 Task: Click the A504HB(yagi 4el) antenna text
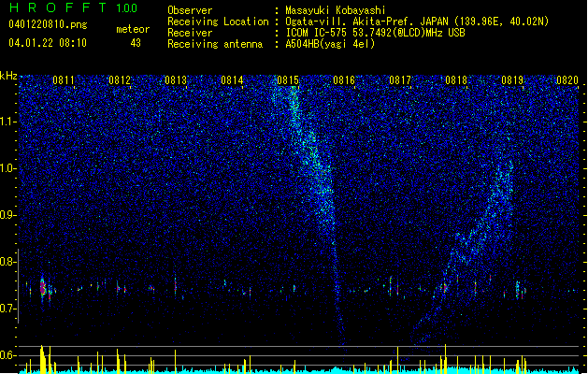tap(330, 44)
